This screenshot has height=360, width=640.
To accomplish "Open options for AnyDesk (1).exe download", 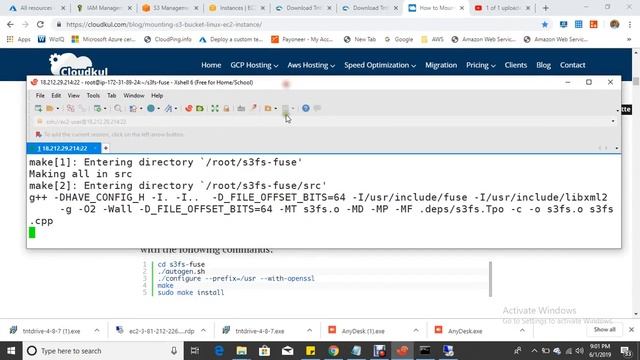I will tap(416, 330).
